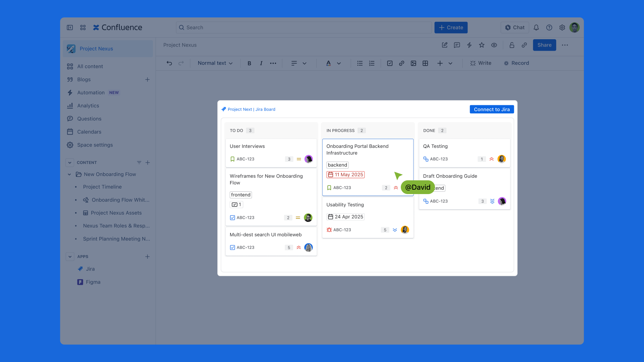Insert an action item checkbox
Image resolution: width=644 pixels, height=362 pixels.
click(390, 63)
